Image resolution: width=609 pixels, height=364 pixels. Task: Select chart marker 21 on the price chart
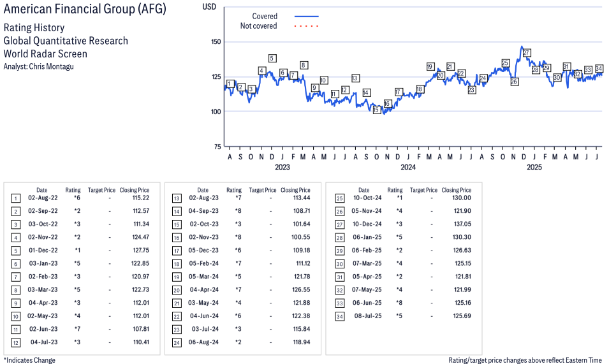tap(451, 66)
